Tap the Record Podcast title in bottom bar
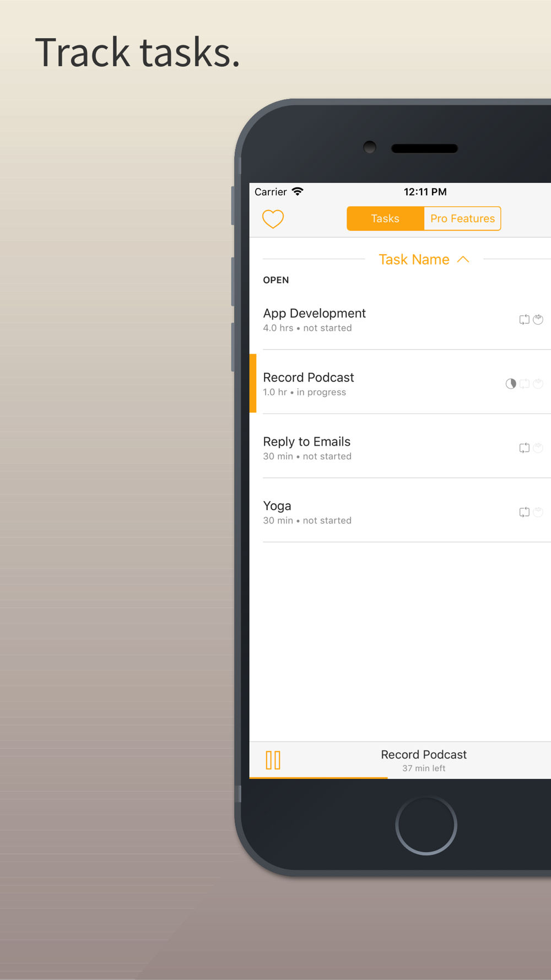Viewport: 551px width, 980px height. [x=424, y=755]
